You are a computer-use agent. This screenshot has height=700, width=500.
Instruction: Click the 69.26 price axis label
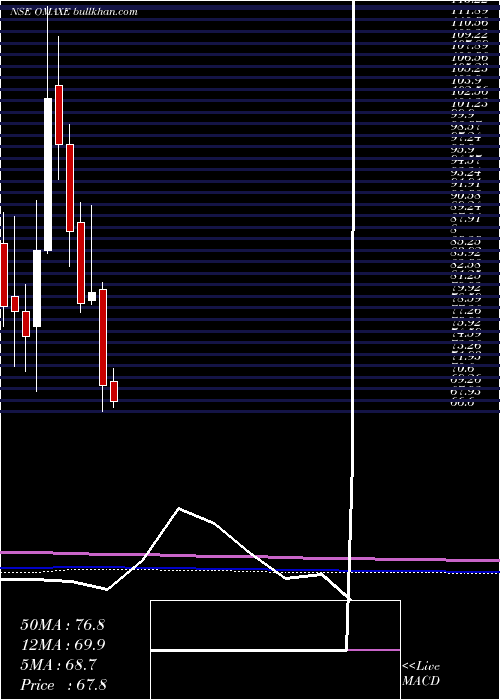467,380
